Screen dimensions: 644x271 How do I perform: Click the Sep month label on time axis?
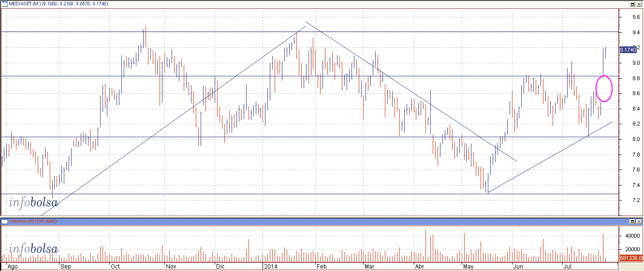click(x=65, y=266)
